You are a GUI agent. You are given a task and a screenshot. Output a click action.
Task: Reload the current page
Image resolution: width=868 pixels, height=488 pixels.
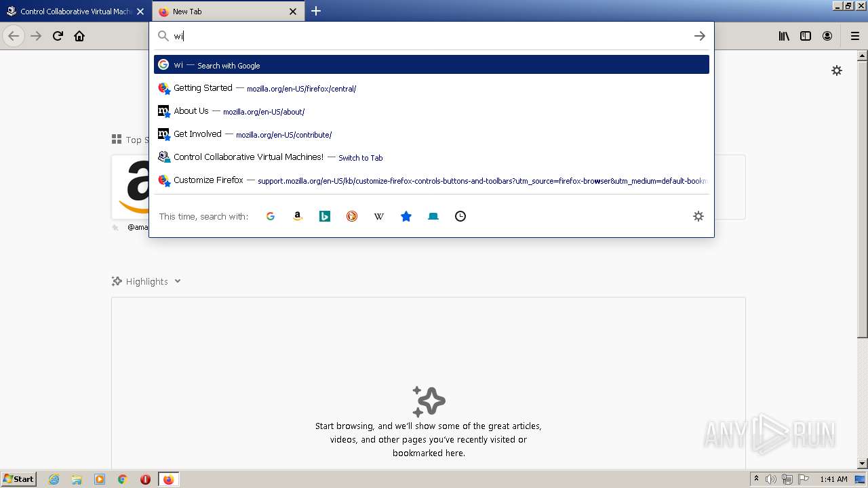[x=58, y=36]
